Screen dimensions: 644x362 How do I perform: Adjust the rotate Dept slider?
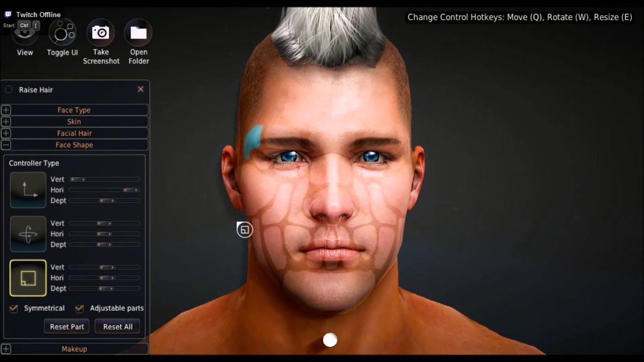pyautogui.click(x=104, y=244)
